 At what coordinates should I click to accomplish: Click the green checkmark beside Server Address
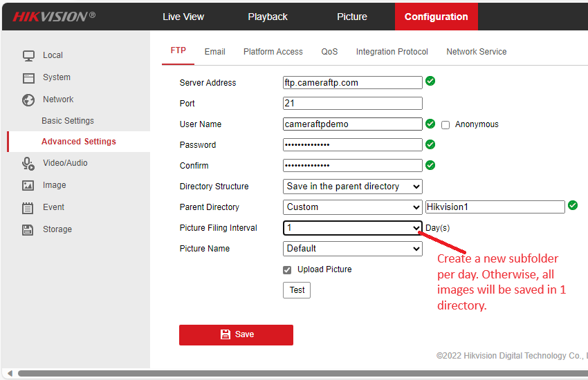click(x=430, y=82)
